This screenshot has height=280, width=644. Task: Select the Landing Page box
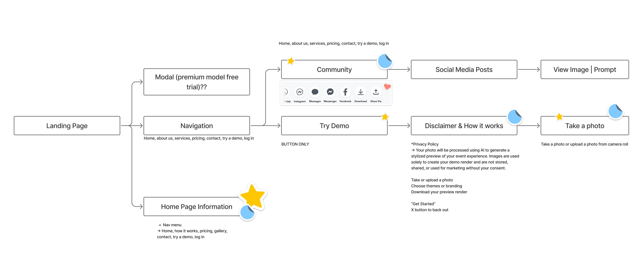pos(67,126)
